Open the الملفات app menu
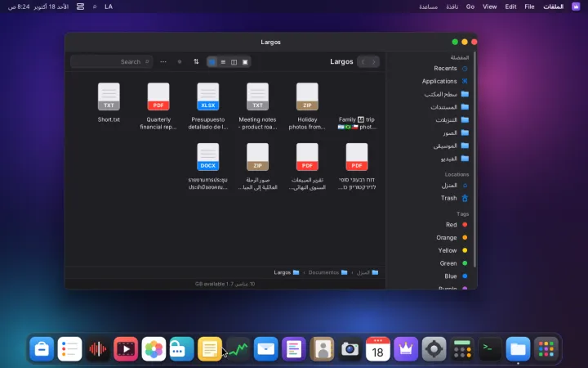 [x=553, y=7]
